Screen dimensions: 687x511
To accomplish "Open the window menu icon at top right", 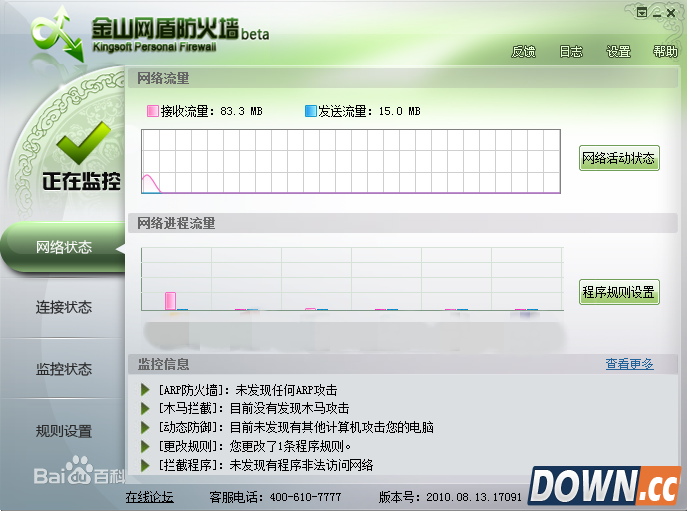I will (x=642, y=12).
